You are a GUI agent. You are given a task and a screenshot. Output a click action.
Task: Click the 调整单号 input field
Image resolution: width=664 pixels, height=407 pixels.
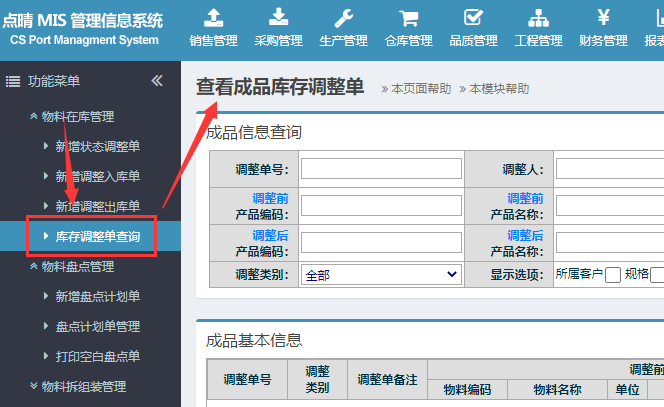(x=381, y=169)
